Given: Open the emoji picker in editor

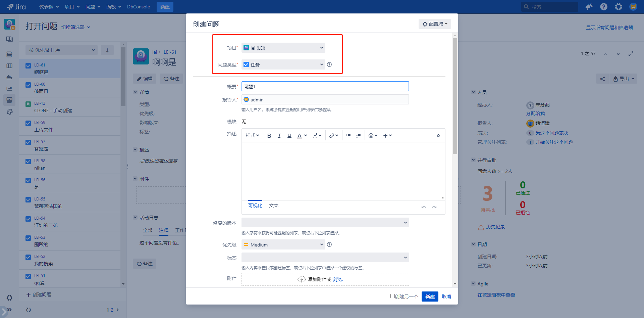Looking at the screenshot, I should click(373, 136).
